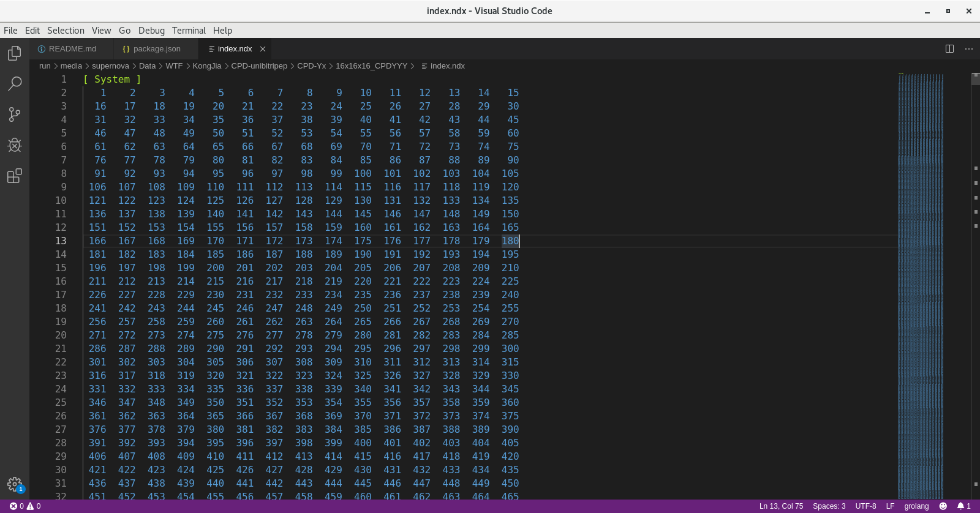The width and height of the screenshot is (980, 513).
Task: Open notifications bell in status bar
Action: (964, 506)
